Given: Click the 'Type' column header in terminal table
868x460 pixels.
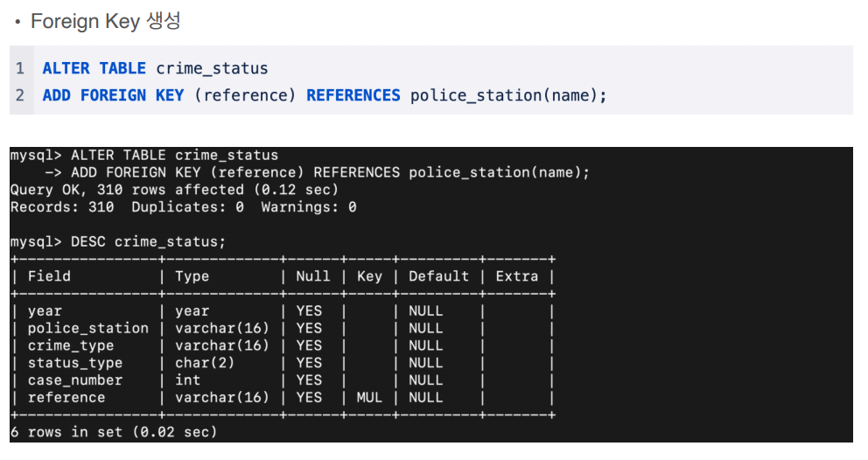Looking at the screenshot, I should tap(192, 276).
